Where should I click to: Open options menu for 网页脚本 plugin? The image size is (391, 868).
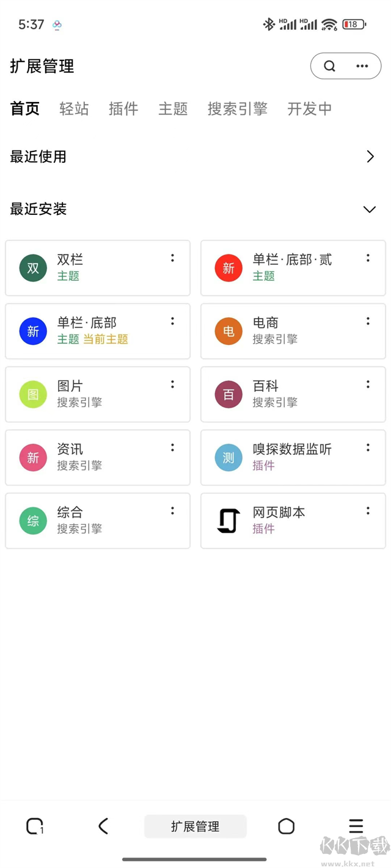tap(368, 511)
